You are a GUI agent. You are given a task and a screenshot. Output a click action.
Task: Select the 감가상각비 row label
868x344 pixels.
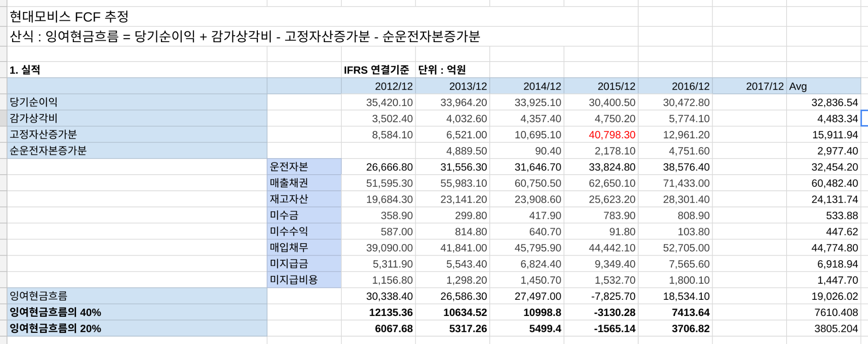[137, 118]
